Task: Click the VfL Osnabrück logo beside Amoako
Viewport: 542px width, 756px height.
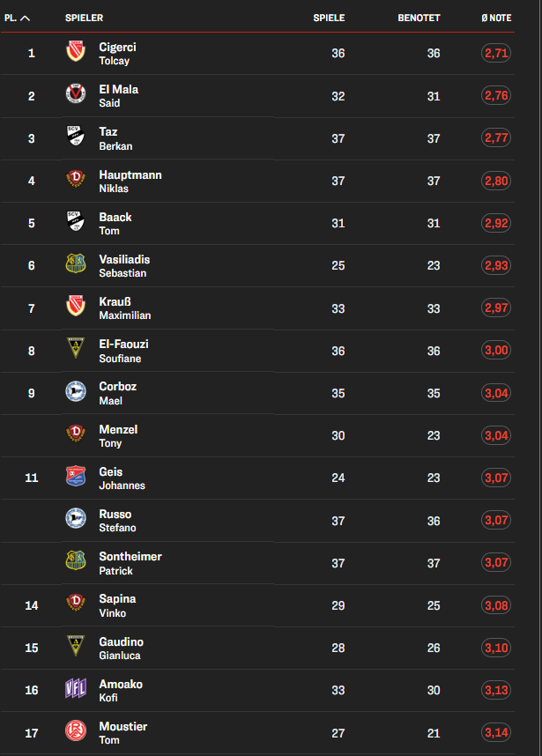Action: (x=76, y=690)
